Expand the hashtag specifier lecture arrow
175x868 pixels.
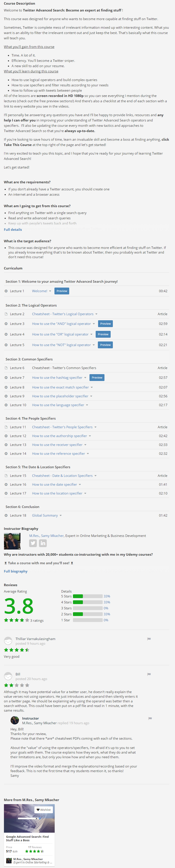[x=85, y=378]
